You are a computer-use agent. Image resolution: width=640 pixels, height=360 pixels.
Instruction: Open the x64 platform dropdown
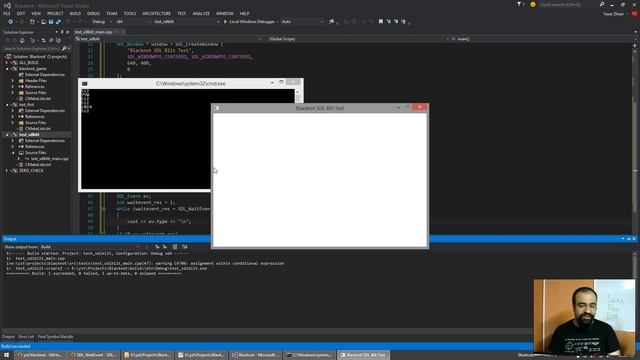[133, 22]
